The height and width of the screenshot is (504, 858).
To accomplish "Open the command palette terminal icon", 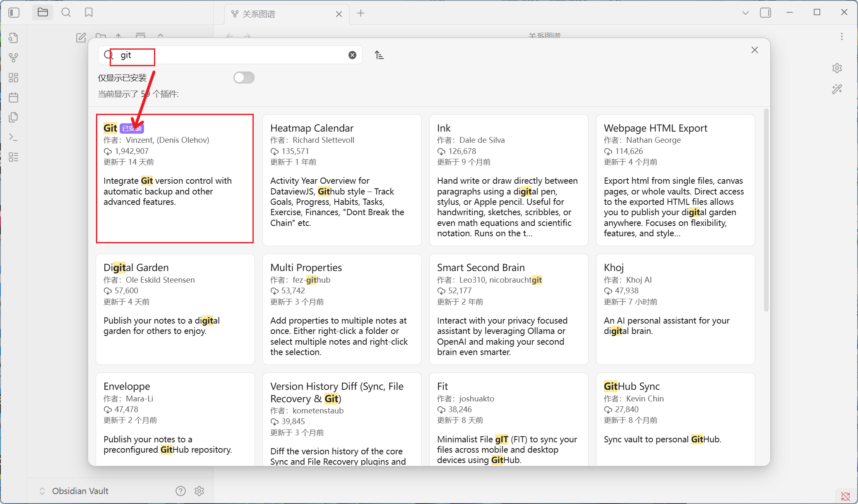I will coord(14,137).
